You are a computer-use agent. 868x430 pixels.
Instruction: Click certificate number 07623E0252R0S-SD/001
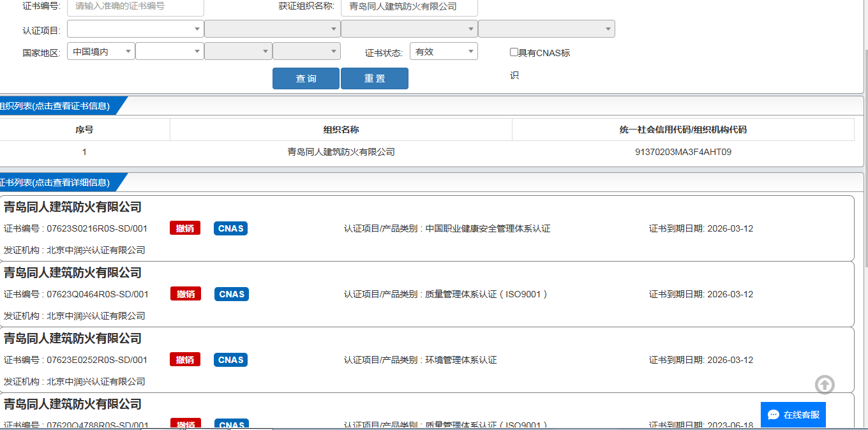97,360
